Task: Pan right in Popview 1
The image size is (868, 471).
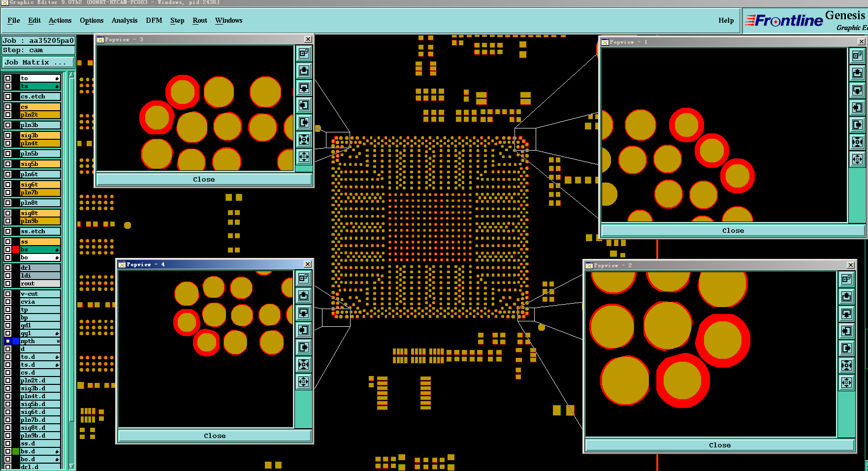Action: pyautogui.click(x=857, y=125)
